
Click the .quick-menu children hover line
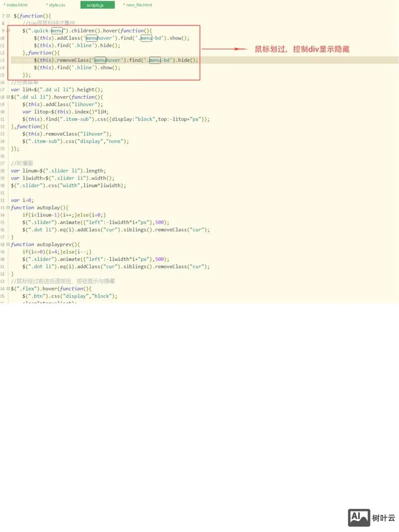point(87,30)
